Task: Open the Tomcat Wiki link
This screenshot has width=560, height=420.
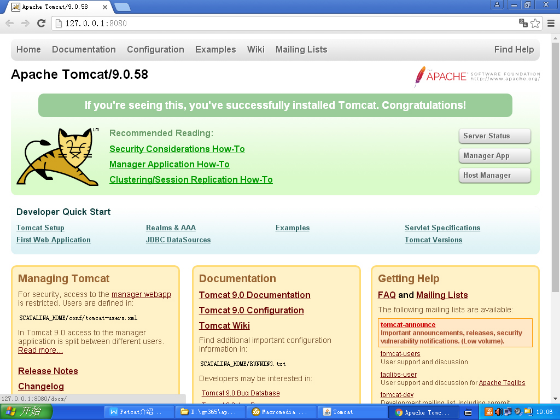Action: pos(224,326)
